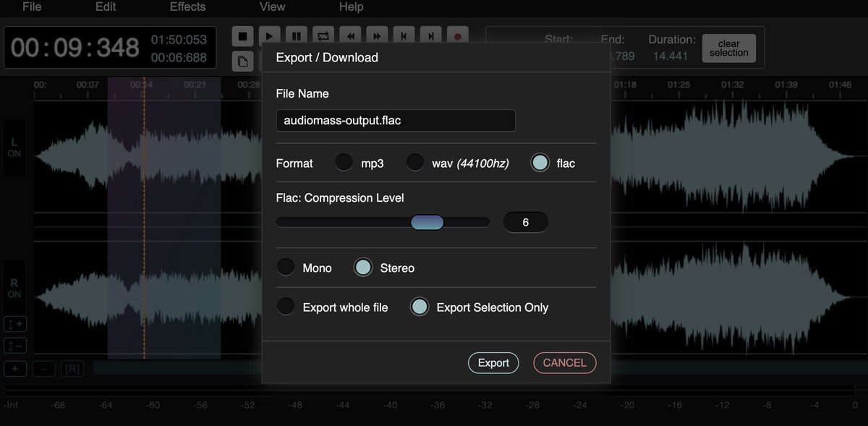Select the flac format radio button
This screenshot has height=426, width=868.
[540, 162]
